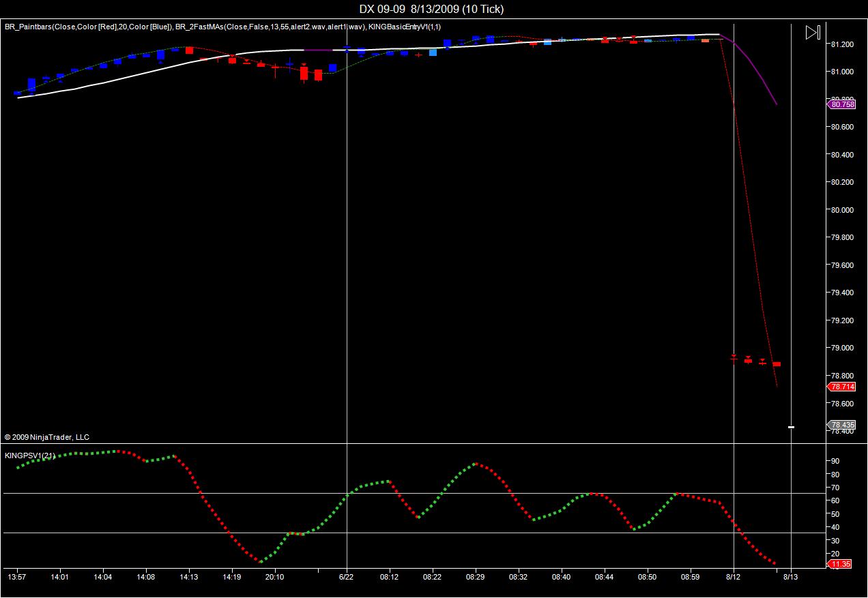Click the 14:01 time axis label

[60, 577]
